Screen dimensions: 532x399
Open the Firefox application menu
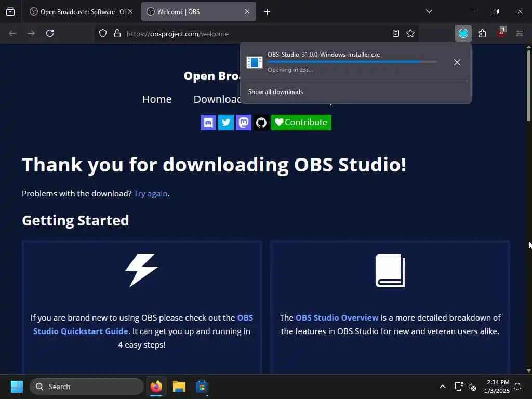coord(520,33)
